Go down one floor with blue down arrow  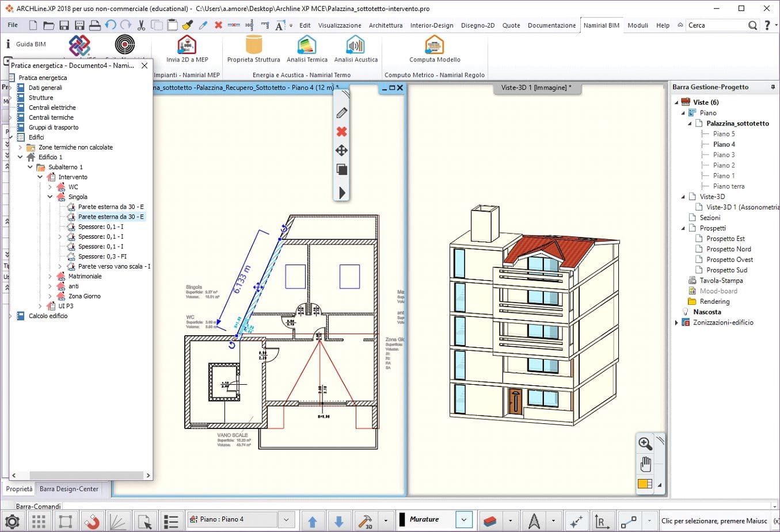[x=339, y=521]
